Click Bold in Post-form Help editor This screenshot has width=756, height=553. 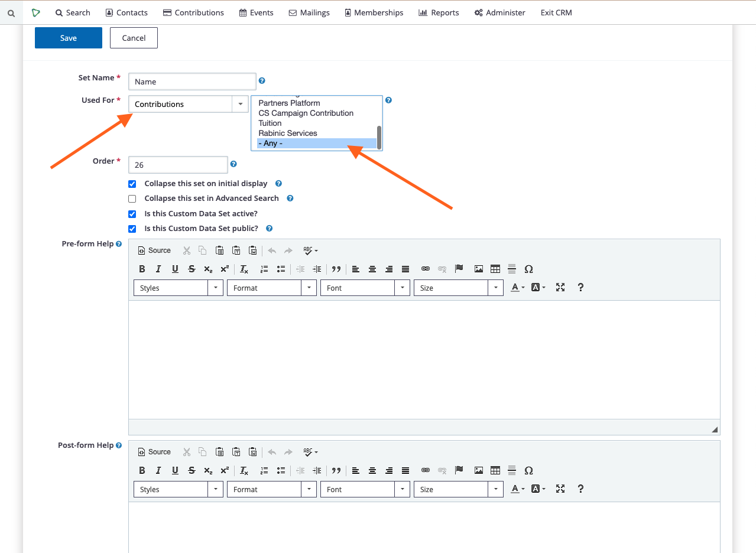142,470
